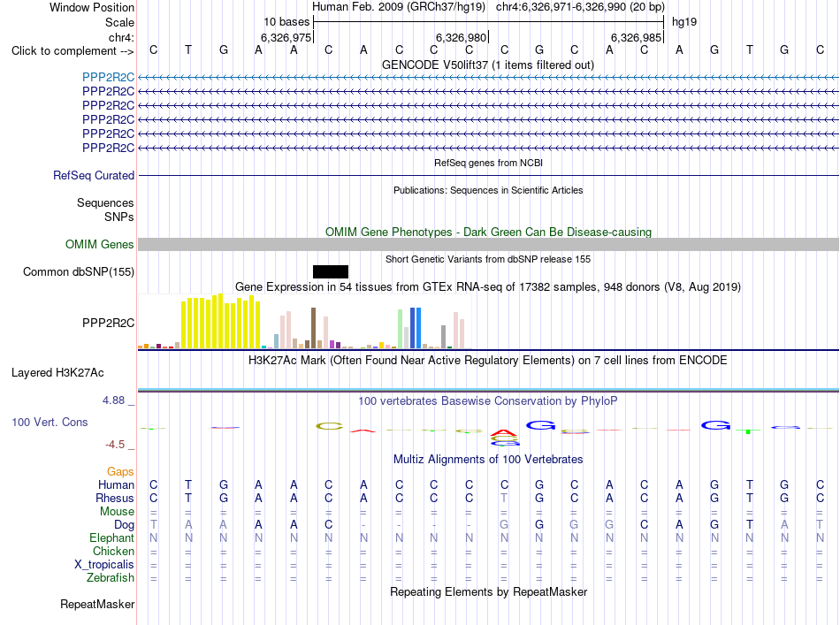Click the RefSeq Curated intron line item
The height and width of the screenshot is (625, 840).
(x=488, y=176)
